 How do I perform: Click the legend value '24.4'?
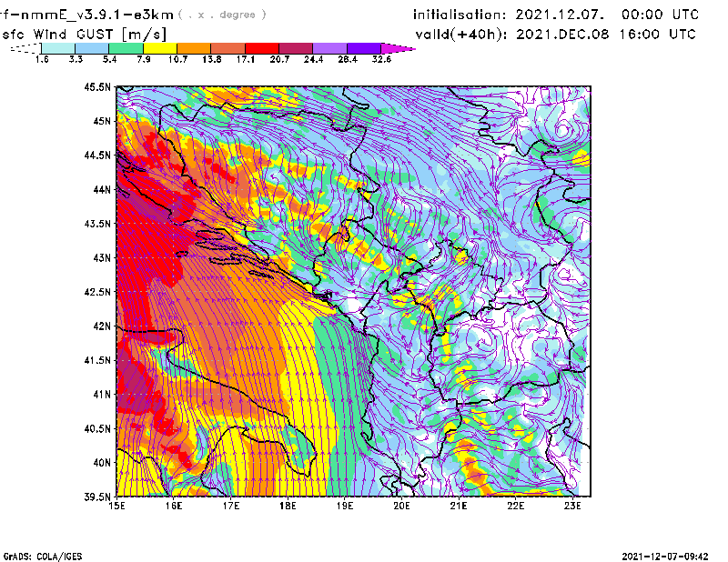coord(313,59)
